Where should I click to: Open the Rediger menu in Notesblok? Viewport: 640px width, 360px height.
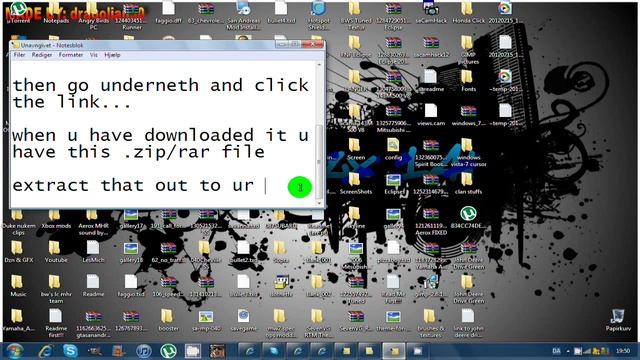coord(42,55)
